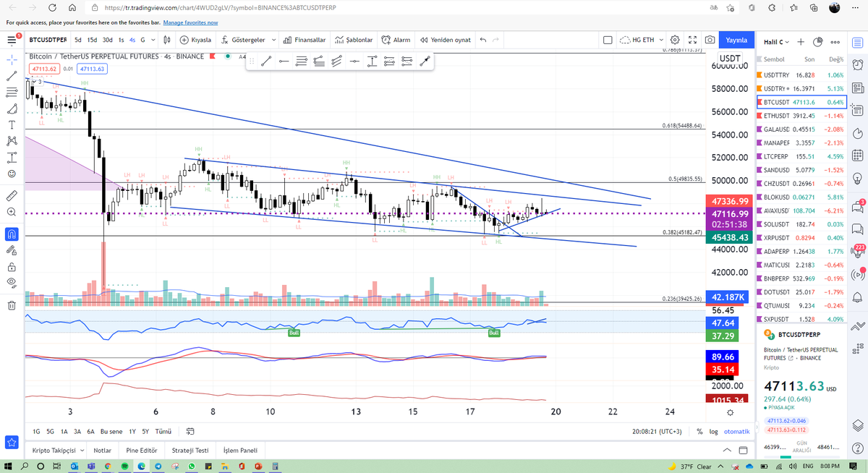This screenshot has height=473, width=868.
Task: Select the AVAXUSDT watchlist row
Action: [x=800, y=210]
